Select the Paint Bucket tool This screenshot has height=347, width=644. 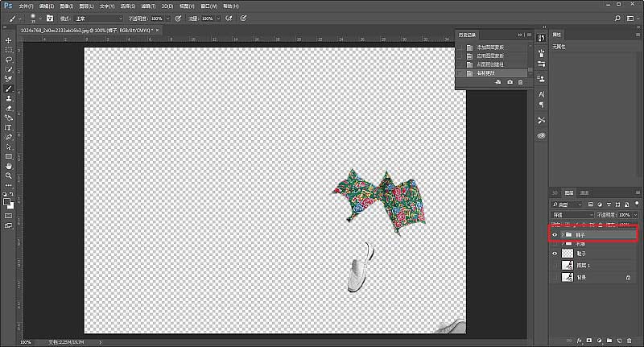click(x=8, y=118)
